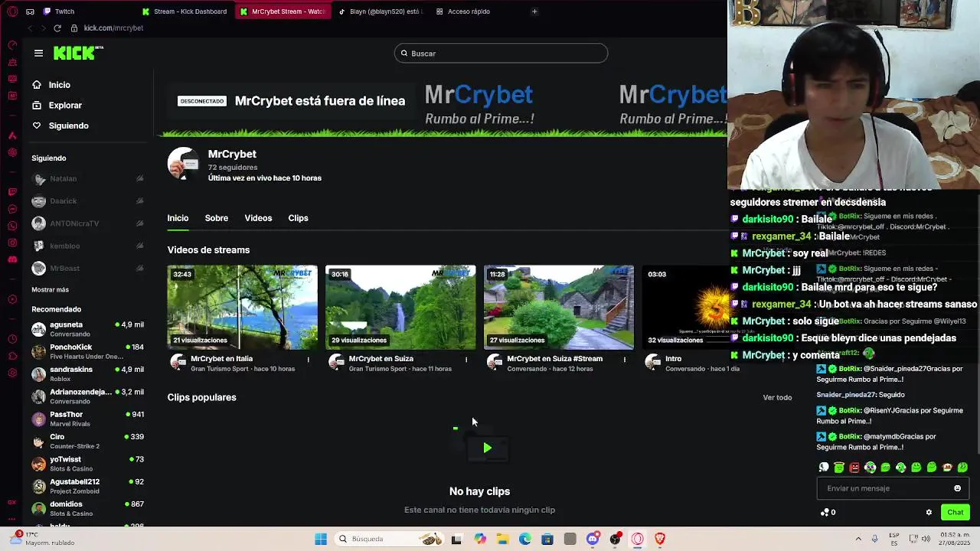Open followed channel MrBeast
Image resolution: width=980 pixels, height=551 pixels.
[x=87, y=269]
